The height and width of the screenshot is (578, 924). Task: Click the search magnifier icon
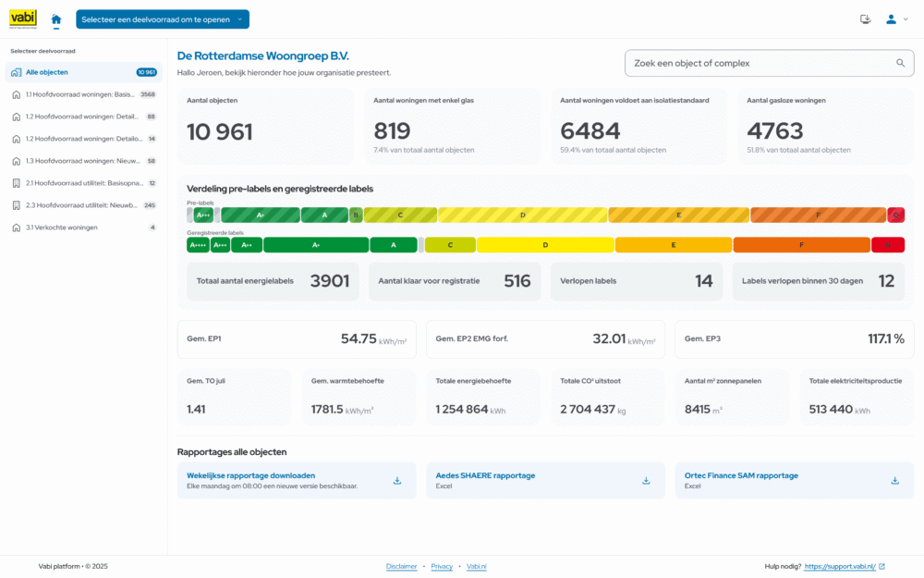coord(900,63)
